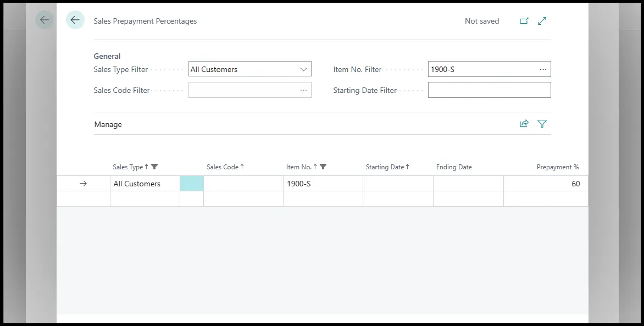Go back using the teal back arrow
The image size is (644, 326).
(75, 20)
